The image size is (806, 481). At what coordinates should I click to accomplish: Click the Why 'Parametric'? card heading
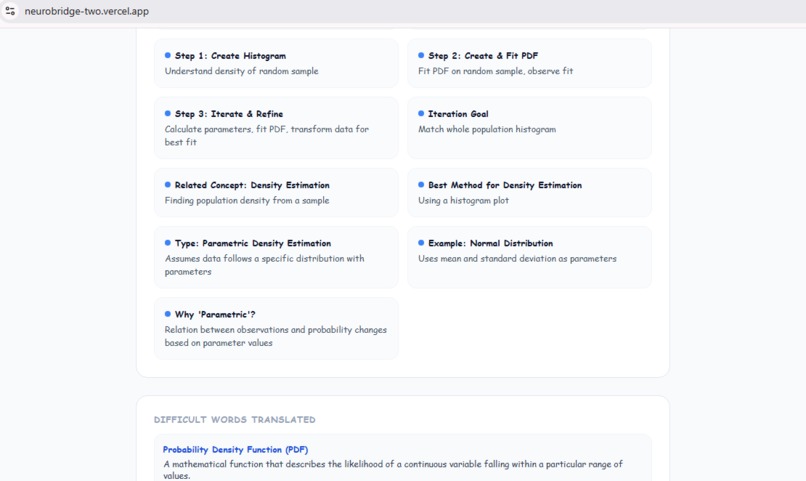click(215, 314)
